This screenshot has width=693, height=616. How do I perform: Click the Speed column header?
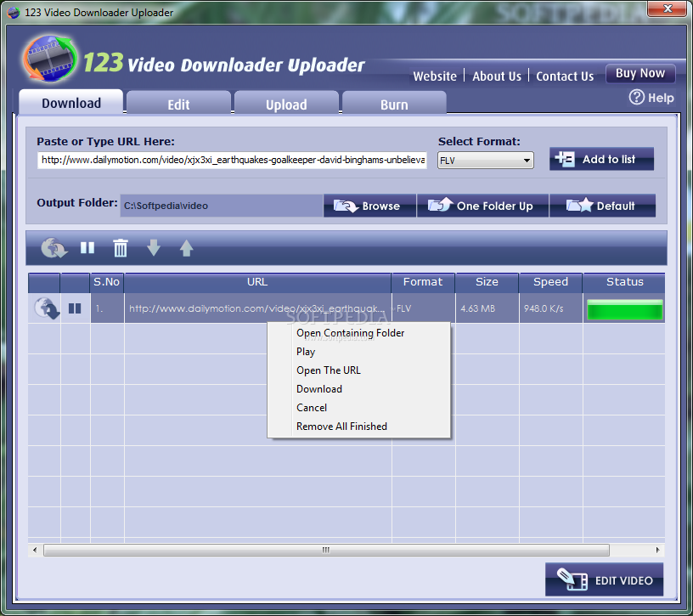tap(550, 282)
